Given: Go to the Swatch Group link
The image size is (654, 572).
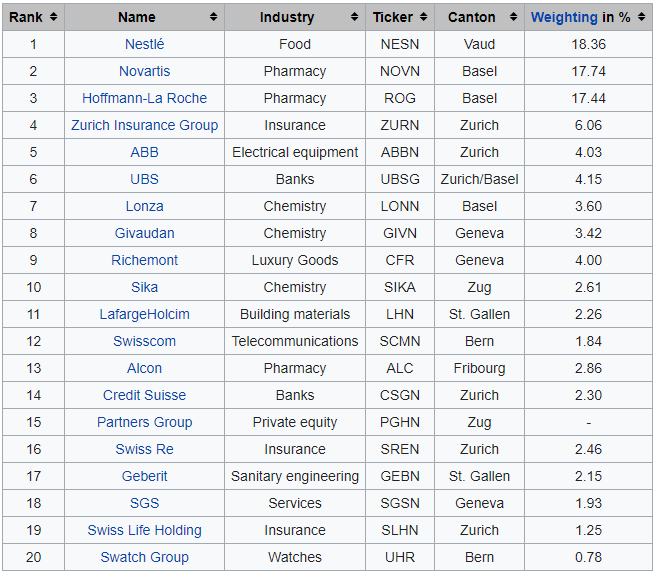Looking at the screenshot, I should tap(144, 557).
